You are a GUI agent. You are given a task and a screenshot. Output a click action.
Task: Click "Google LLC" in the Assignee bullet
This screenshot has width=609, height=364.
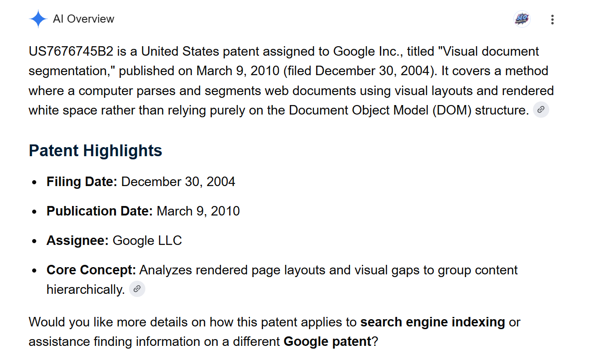147,240
